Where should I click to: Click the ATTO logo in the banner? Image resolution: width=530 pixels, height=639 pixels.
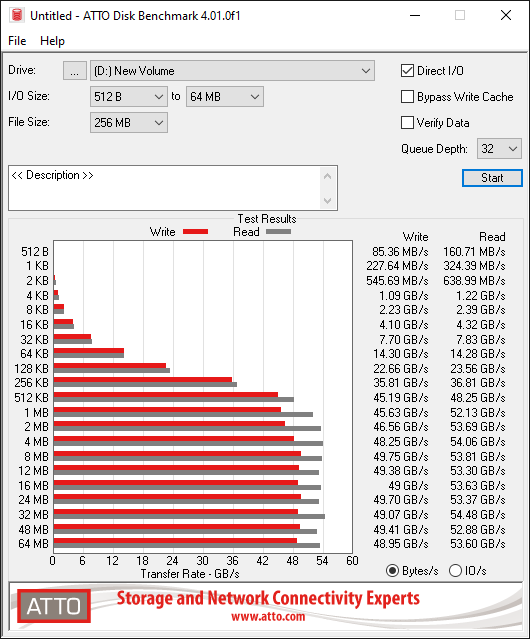click(54, 606)
